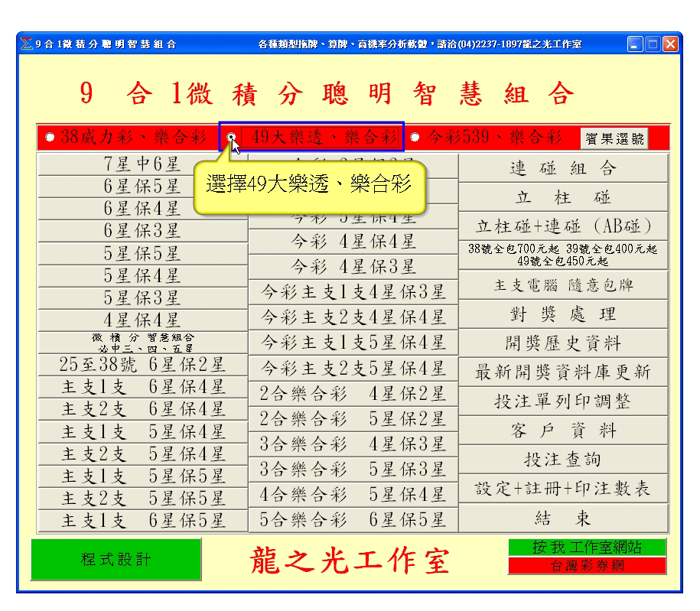Open 投注單列印調整 settings
This screenshot has height=611, width=700.
click(x=563, y=401)
